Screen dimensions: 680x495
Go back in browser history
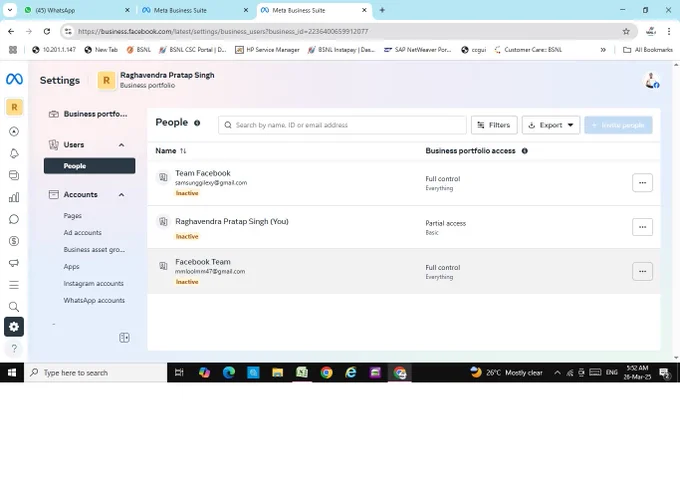[11, 31]
